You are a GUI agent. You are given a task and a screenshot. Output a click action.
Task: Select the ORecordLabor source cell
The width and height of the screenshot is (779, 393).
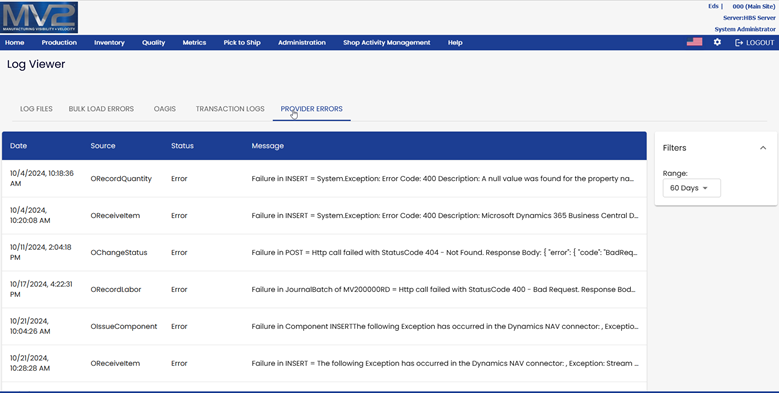point(116,289)
